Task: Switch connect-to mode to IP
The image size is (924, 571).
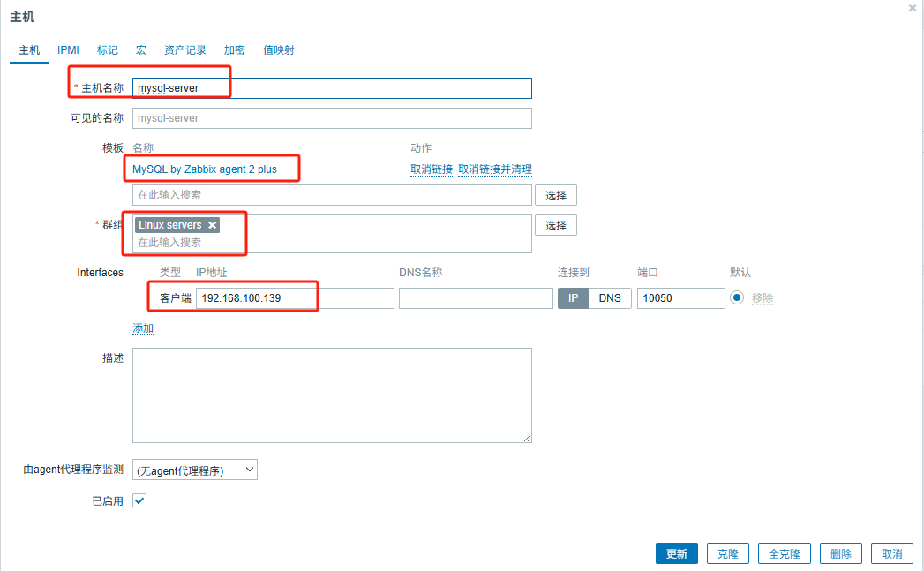Action: click(573, 298)
